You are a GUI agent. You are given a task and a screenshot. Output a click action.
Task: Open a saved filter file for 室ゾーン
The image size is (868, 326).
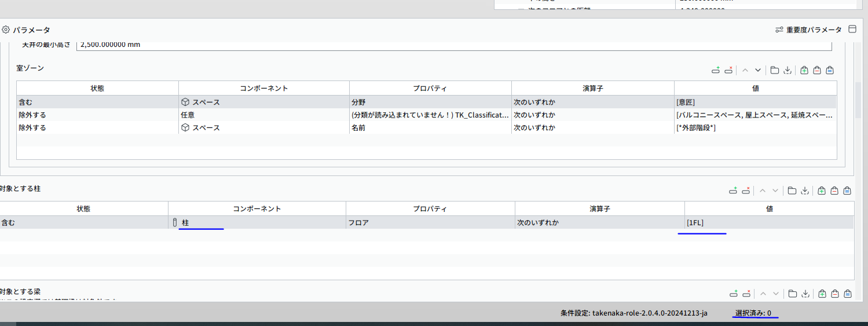click(x=775, y=70)
